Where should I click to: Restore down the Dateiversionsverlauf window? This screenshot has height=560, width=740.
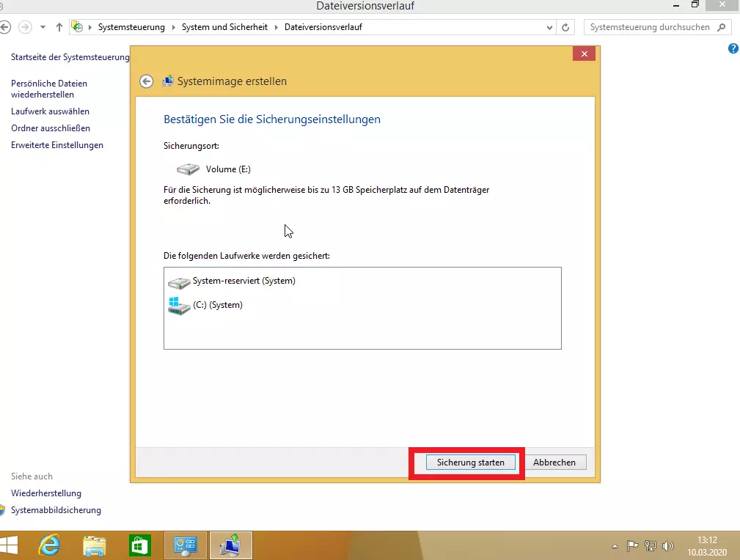click(695, 4)
